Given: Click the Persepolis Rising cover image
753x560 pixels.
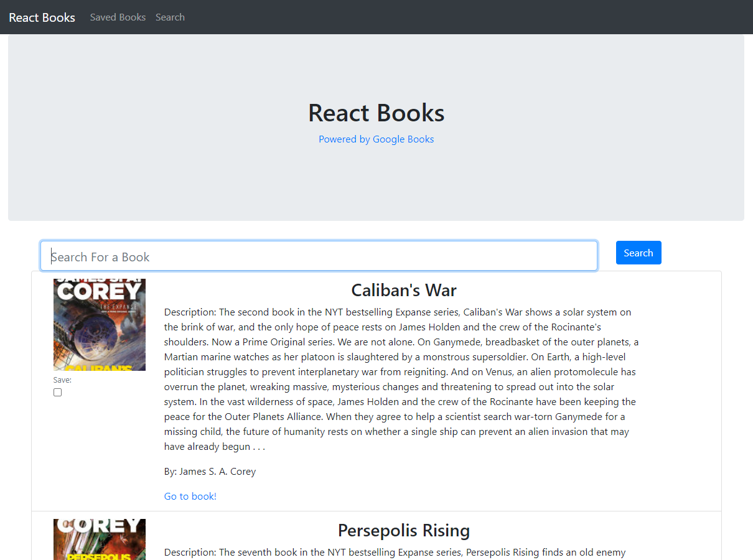Looking at the screenshot, I should tap(100, 539).
